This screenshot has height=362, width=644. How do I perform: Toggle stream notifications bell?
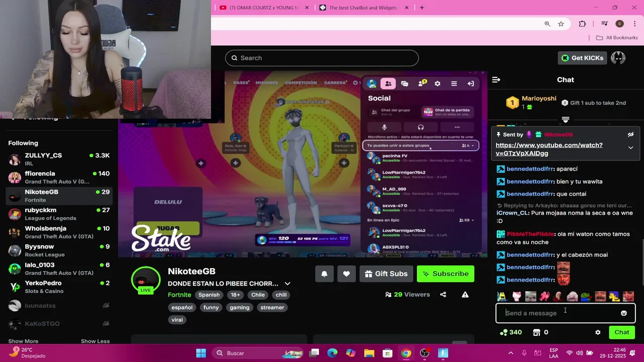pos(325,274)
